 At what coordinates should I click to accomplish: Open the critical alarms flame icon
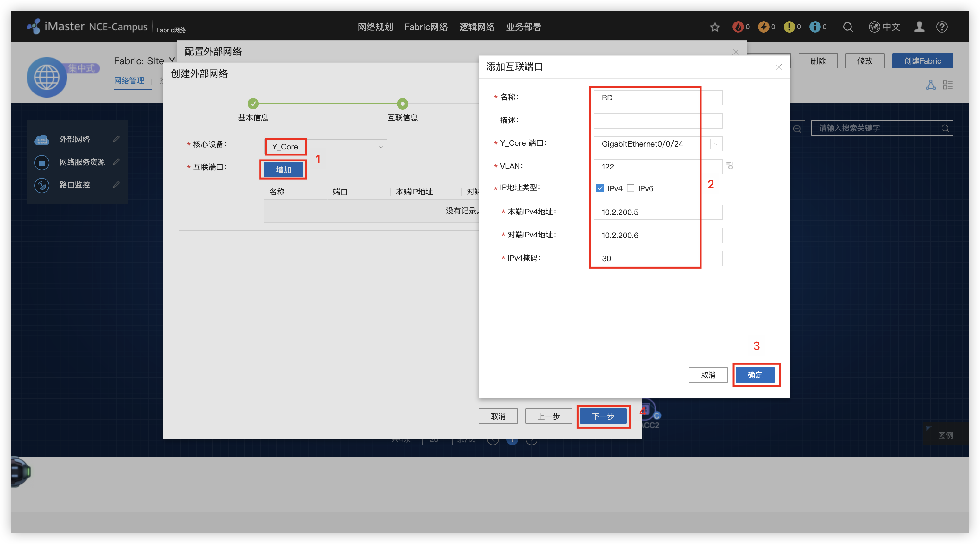pyautogui.click(x=738, y=27)
